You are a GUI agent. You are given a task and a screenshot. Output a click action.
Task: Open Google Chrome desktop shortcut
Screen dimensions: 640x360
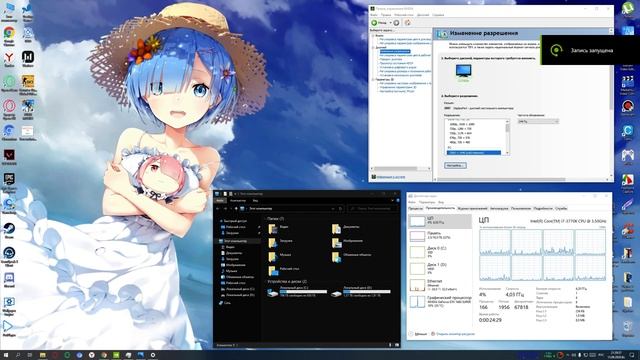point(9,35)
